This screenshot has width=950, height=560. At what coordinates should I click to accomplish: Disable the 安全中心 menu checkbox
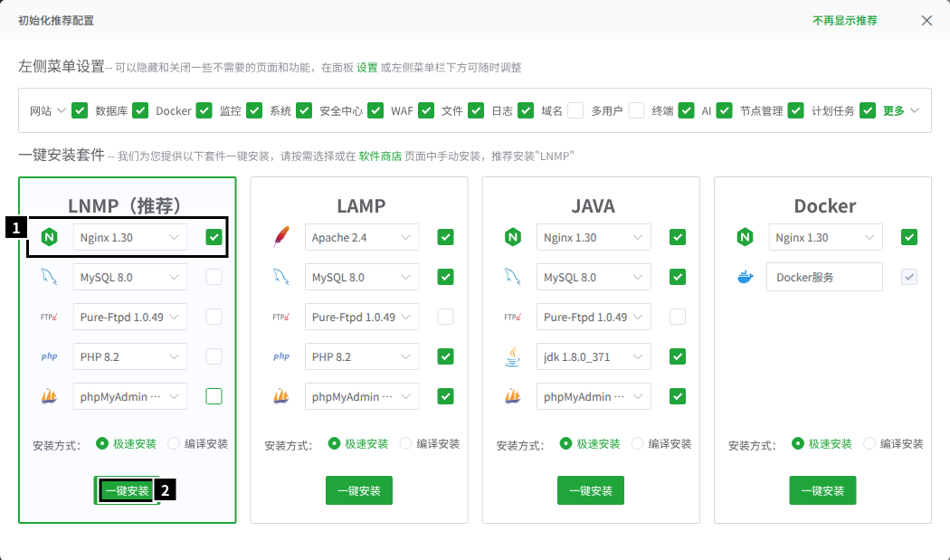coord(375,110)
